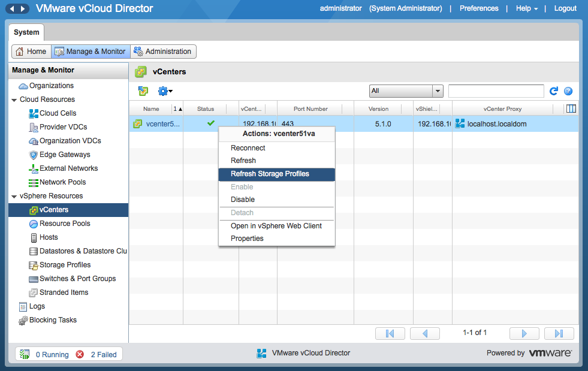Viewport: 588px width, 371px height.
Task: Click the Organizations cloud icon
Action: [x=23, y=86]
